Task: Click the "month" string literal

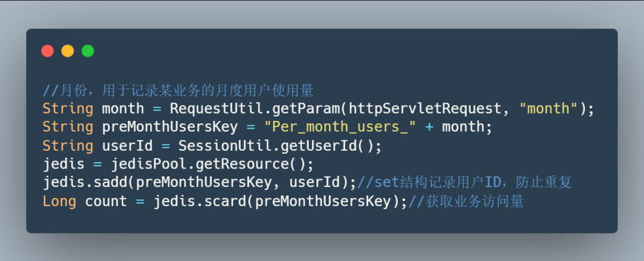Action: pyautogui.click(x=550, y=108)
